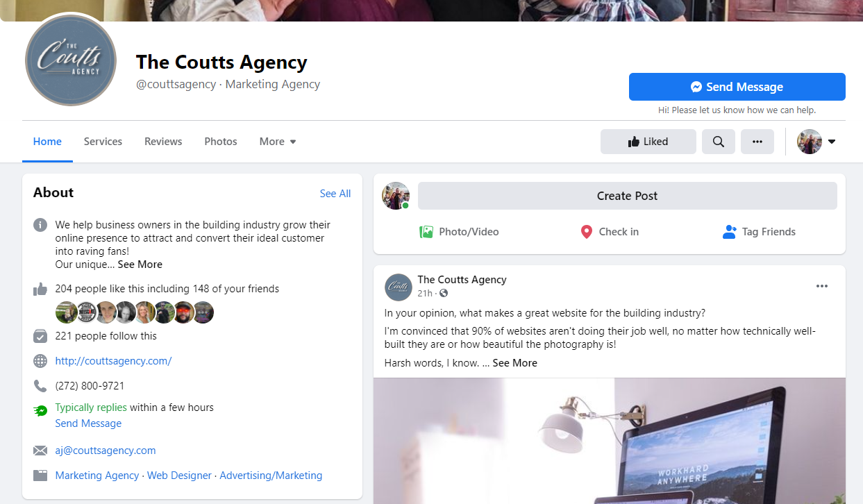
Task: Click the Tag Friends icon
Action: click(x=729, y=232)
